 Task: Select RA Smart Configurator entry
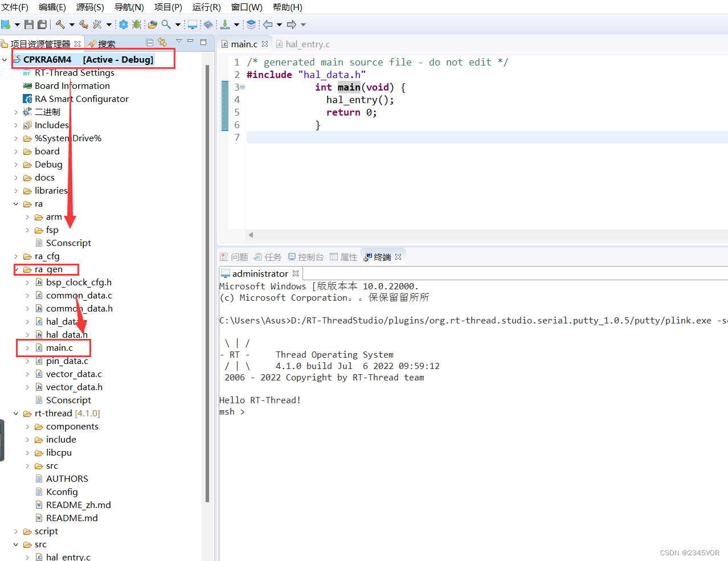pyautogui.click(x=81, y=99)
